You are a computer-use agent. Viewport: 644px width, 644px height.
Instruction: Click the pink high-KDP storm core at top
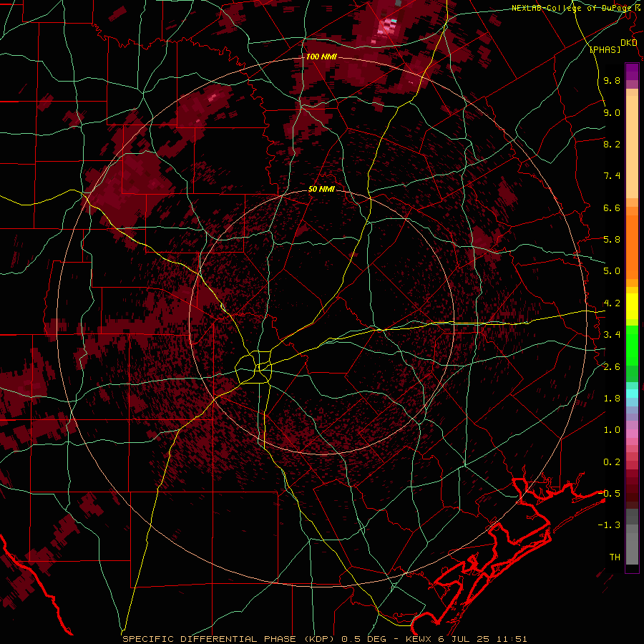tap(387, 28)
